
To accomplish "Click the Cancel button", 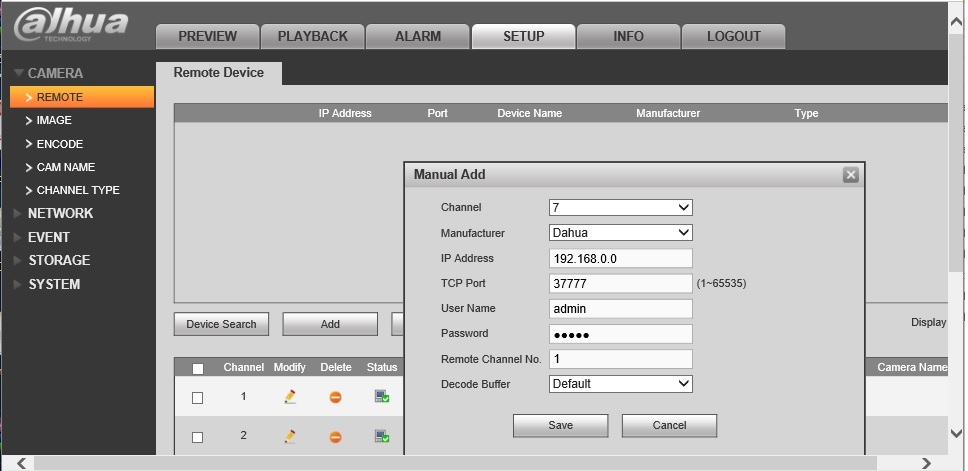I will tap(669, 425).
